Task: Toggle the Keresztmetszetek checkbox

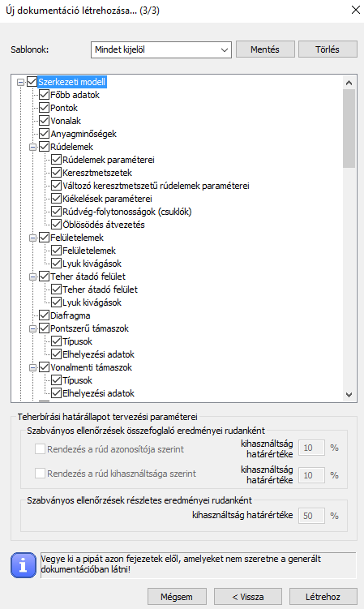Action: (x=56, y=173)
